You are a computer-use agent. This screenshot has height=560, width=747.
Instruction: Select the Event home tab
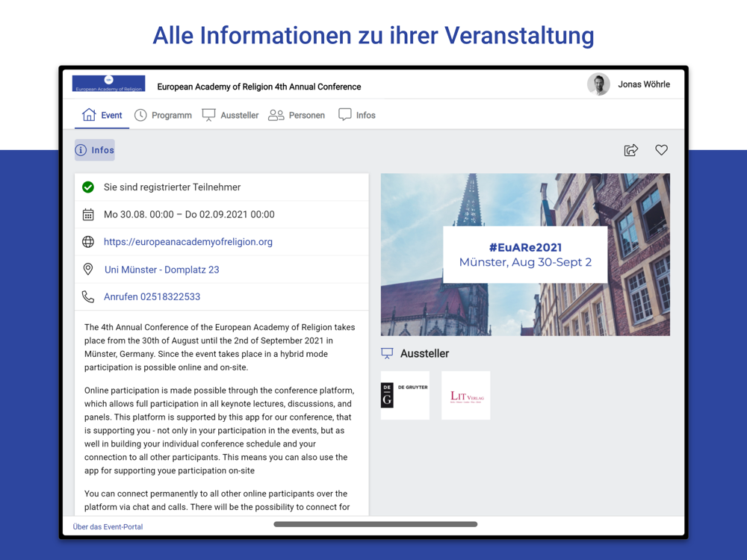[x=102, y=115]
